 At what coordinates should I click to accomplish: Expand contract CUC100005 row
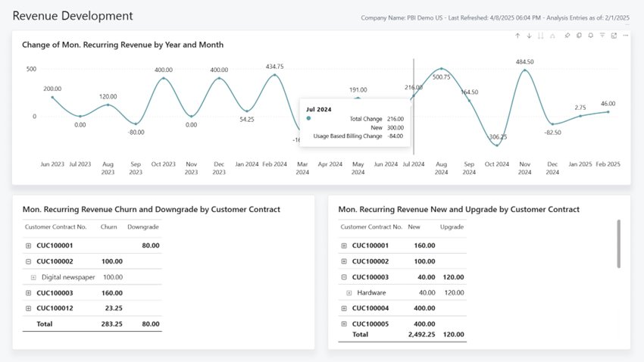coord(344,324)
